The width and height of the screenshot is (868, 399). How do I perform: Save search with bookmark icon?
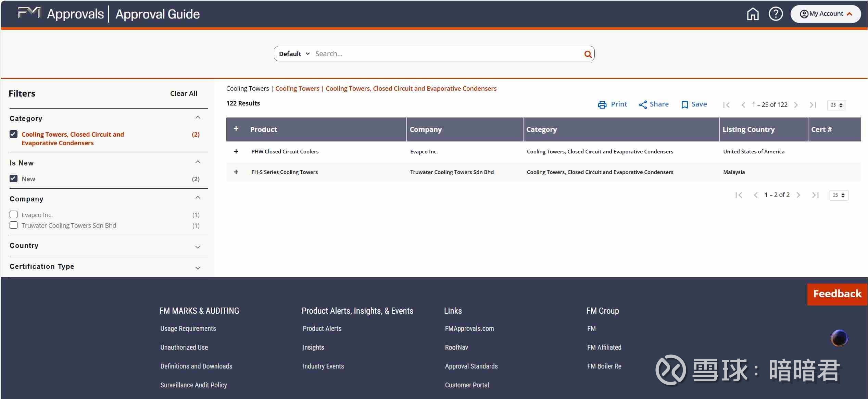point(684,104)
